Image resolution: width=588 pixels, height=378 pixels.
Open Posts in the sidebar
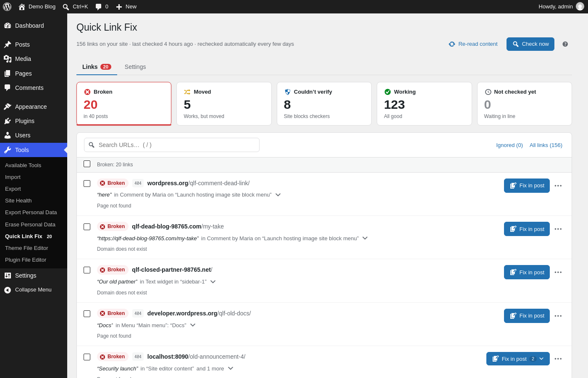pyautogui.click(x=34, y=45)
